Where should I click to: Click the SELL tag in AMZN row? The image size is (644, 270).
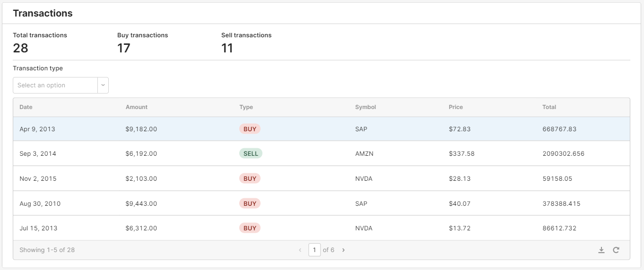pyautogui.click(x=251, y=153)
